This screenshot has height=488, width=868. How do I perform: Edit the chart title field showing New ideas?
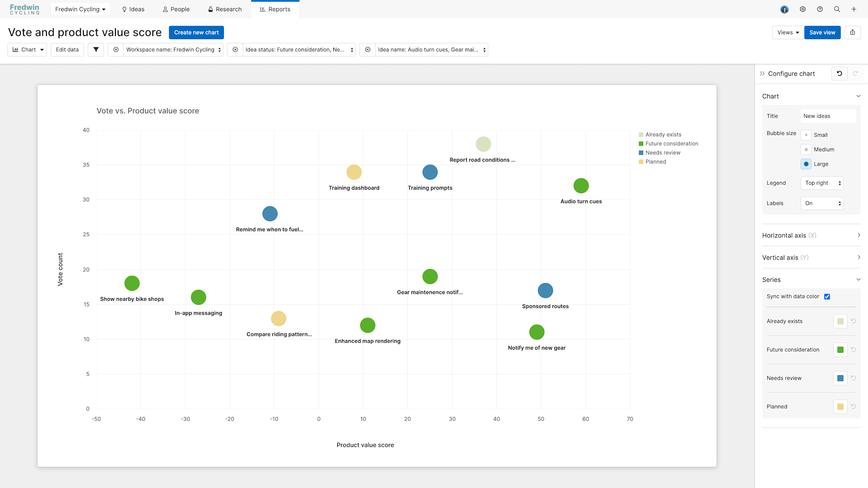[828, 116]
